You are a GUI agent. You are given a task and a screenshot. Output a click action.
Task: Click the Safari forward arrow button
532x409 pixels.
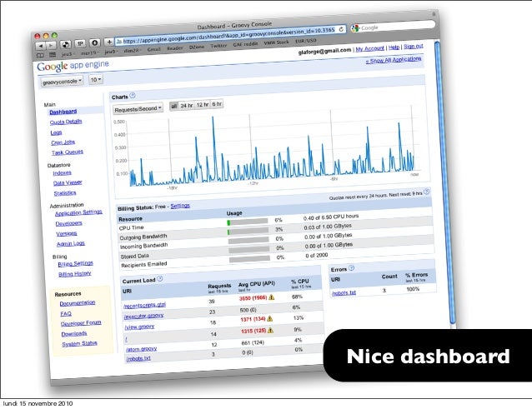[51, 45]
